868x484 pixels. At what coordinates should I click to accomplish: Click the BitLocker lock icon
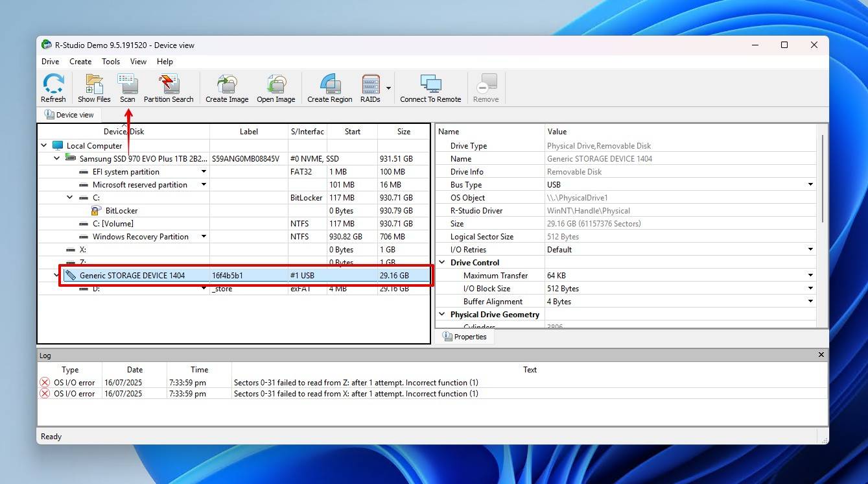(x=97, y=210)
